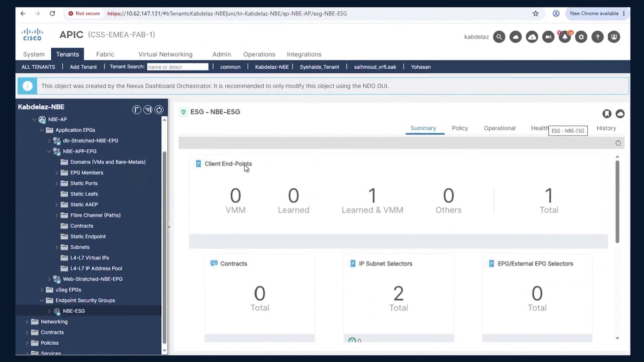Select the NBE-ESG tree item

(x=74, y=311)
